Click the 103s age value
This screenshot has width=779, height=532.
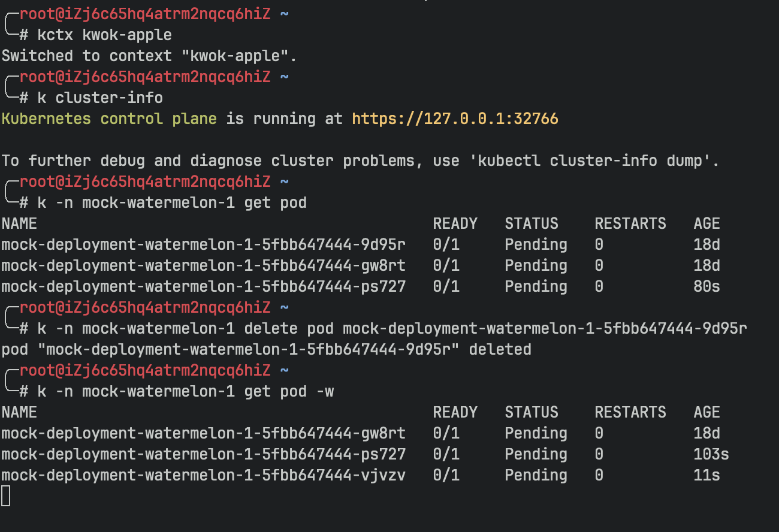pos(711,454)
